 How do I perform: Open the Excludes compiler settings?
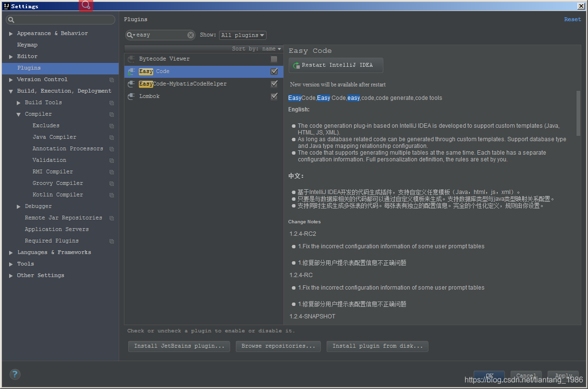point(46,126)
